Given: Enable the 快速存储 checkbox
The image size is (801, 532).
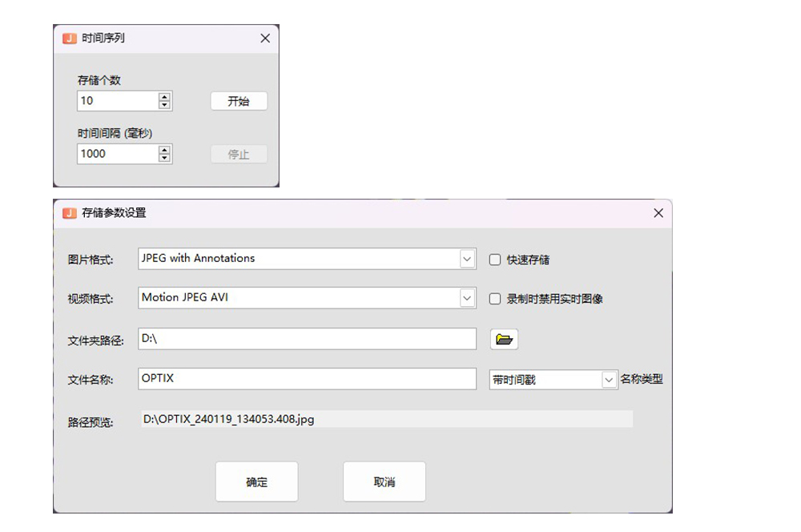Looking at the screenshot, I should tap(495, 260).
